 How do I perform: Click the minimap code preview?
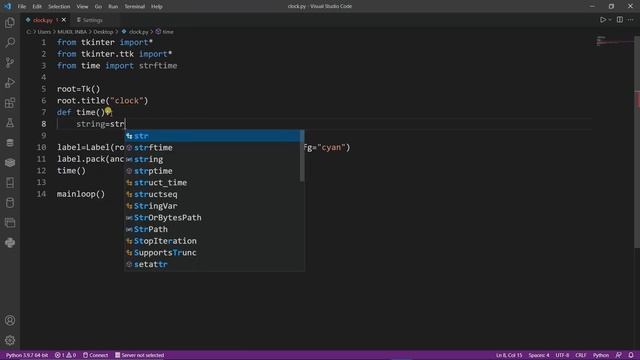point(614,41)
